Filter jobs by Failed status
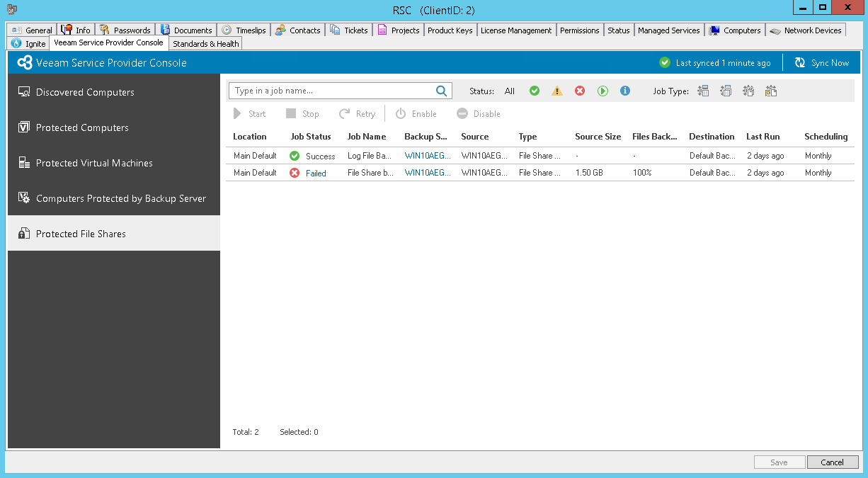 (580, 91)
